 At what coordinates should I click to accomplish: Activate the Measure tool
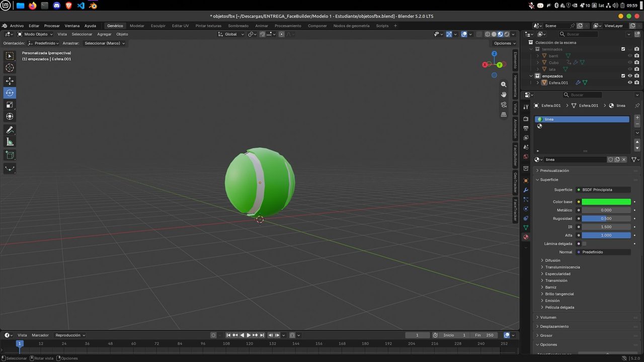coord(10,142)
